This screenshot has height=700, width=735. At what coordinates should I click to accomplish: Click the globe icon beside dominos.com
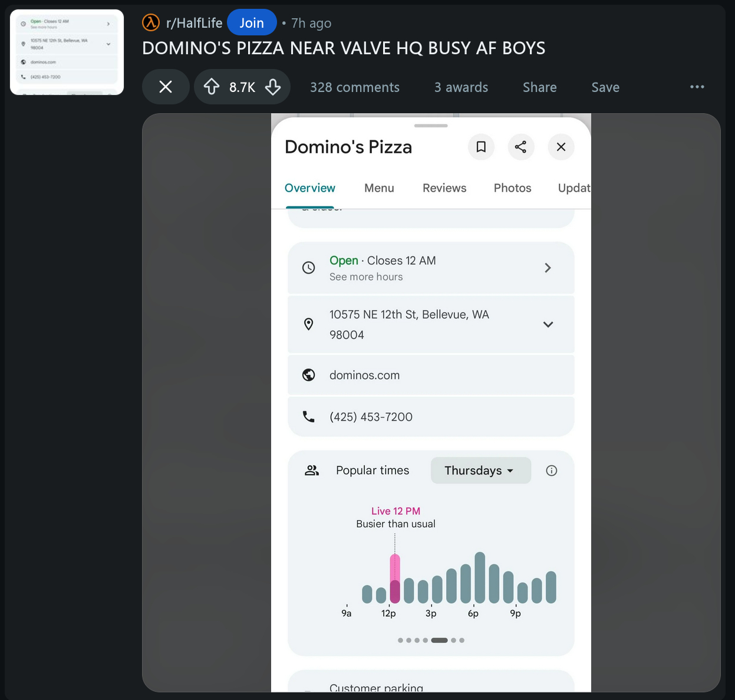pos(308,375)
